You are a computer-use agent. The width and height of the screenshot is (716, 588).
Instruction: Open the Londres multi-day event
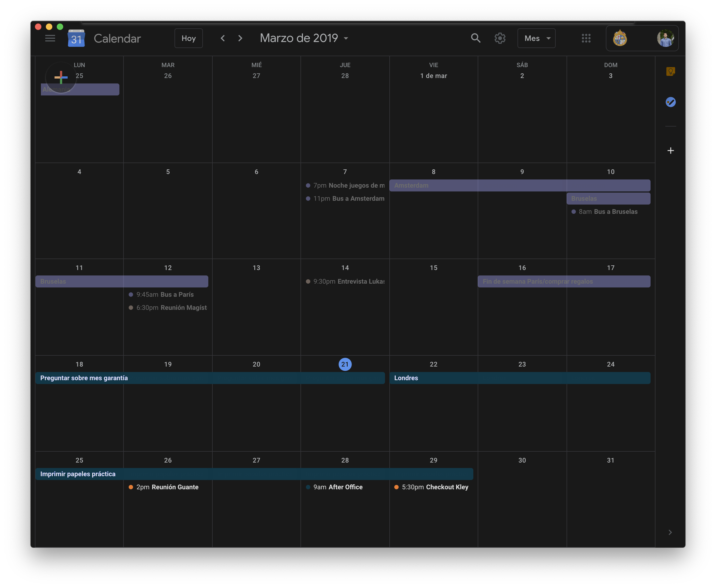[520, 378]
